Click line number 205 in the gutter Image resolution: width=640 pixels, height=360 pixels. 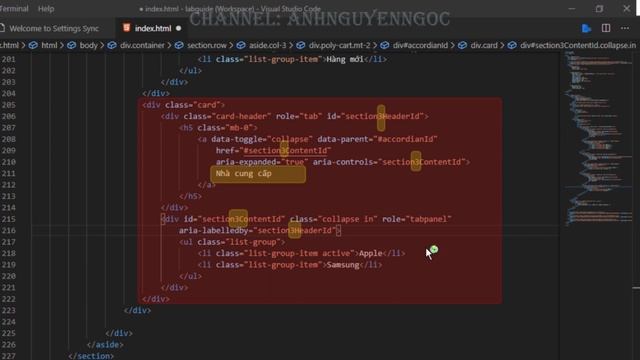tap(8, 105)
